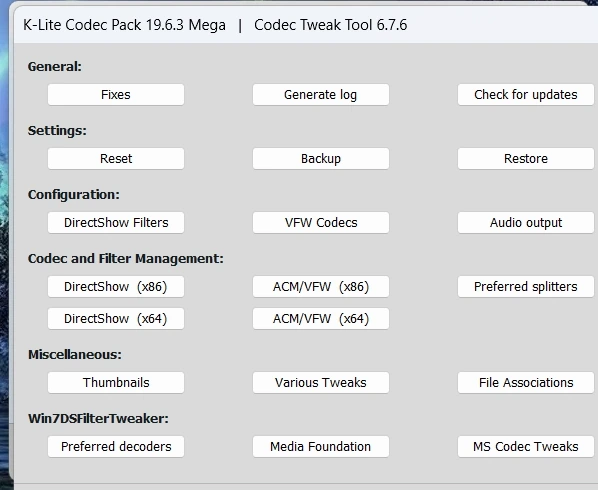Screen dimensions: 598x490
Task: Open DirectShow (x86) management
Action: pos(116,287)
